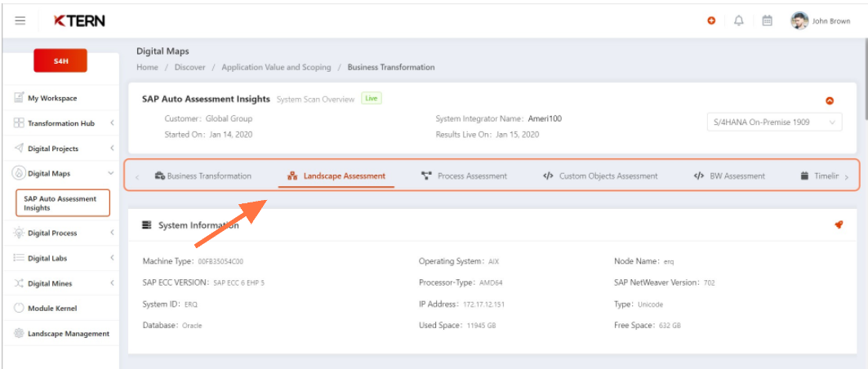Switch to BW Assessment tab
Screen dimensions: 868x369
[730, 176]
